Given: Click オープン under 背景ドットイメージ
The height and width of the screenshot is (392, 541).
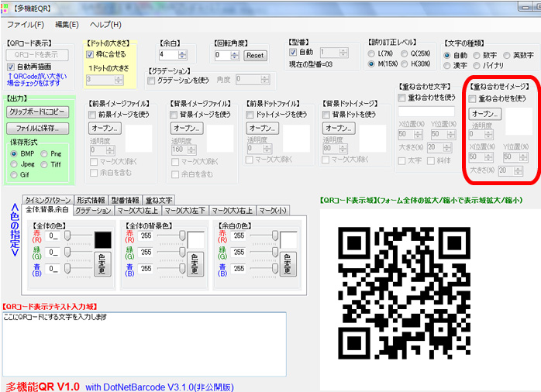Looking at the screenshot, I should (339, 128).
